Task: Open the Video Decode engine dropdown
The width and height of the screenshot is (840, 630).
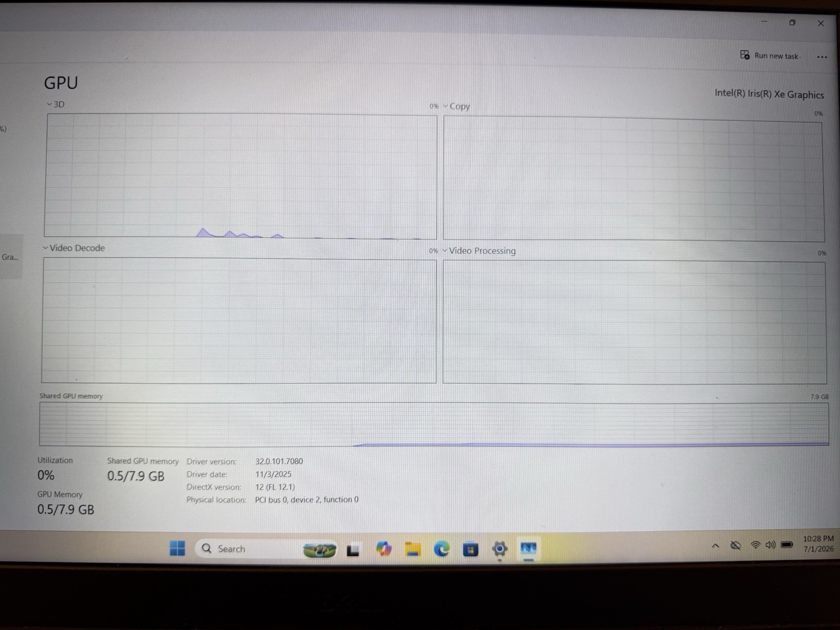Action: (x=45, y=248)
